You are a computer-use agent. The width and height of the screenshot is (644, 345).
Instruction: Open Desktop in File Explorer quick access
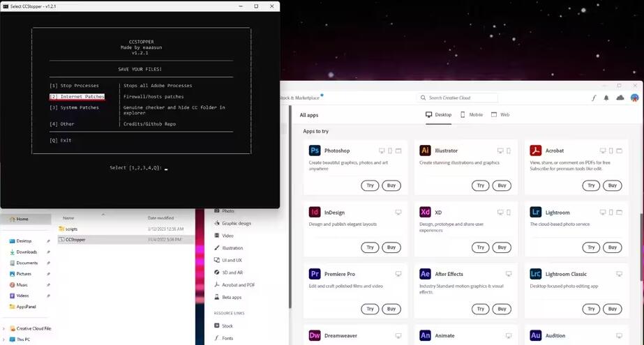pyautogui.click(x=24, y=240)
